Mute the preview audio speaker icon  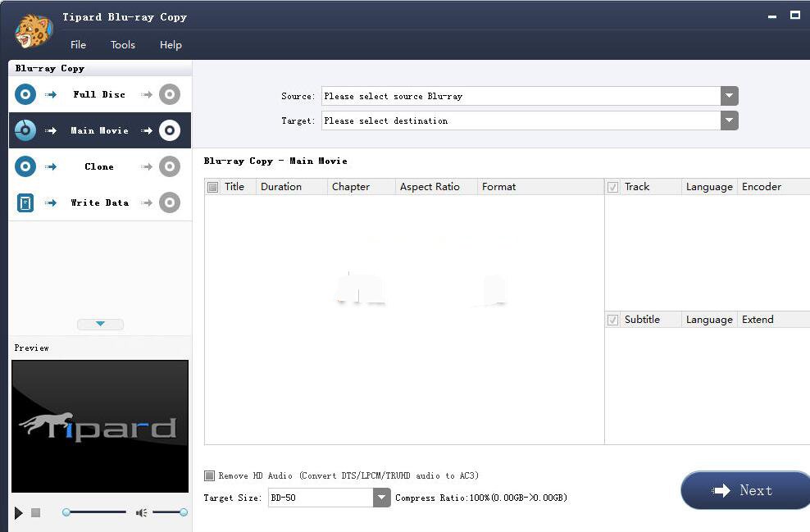coord(141,513)
